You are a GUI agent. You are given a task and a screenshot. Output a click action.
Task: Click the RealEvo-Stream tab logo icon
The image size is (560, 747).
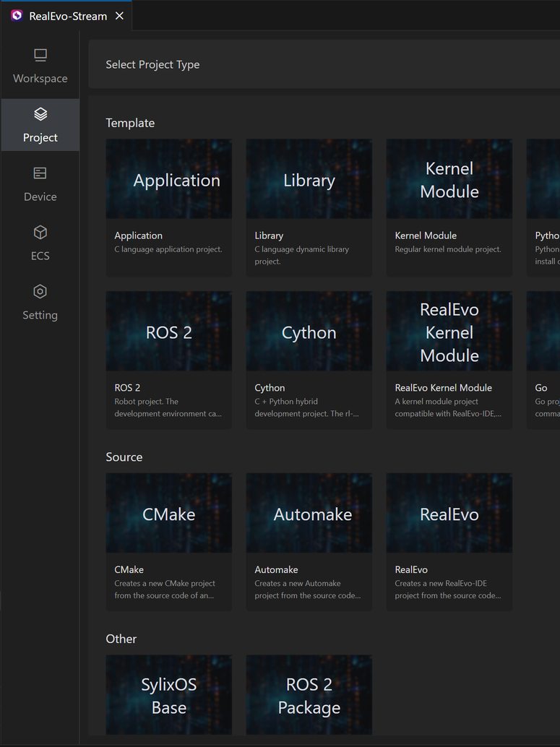coord(17,16)
